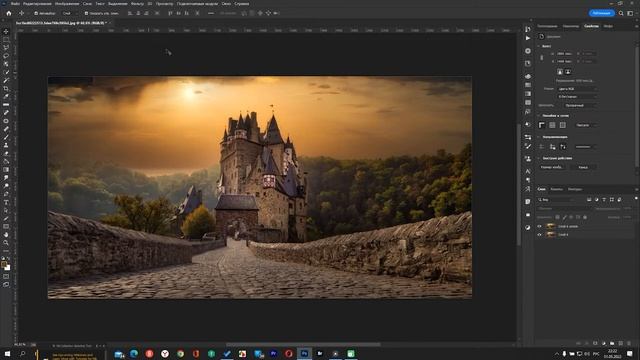Toggle rulers icon in Properties panel
The width and height of the screenshot is (640, 360).
point(542,125)
